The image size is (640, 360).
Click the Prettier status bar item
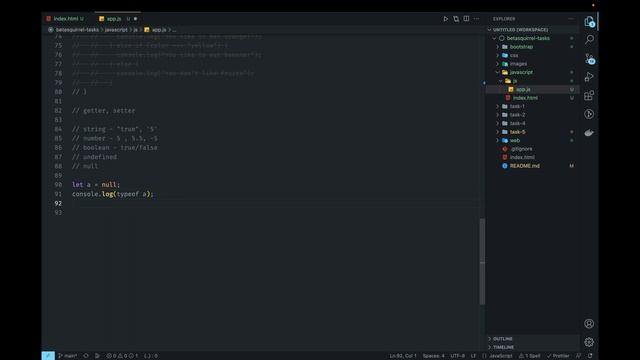click(x=558, y=356)
